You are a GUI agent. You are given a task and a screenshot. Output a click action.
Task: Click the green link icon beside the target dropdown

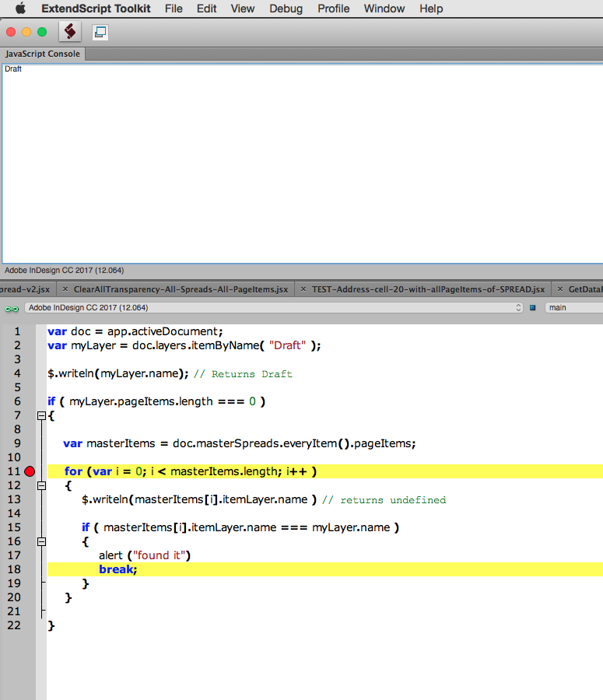point(12,309)
